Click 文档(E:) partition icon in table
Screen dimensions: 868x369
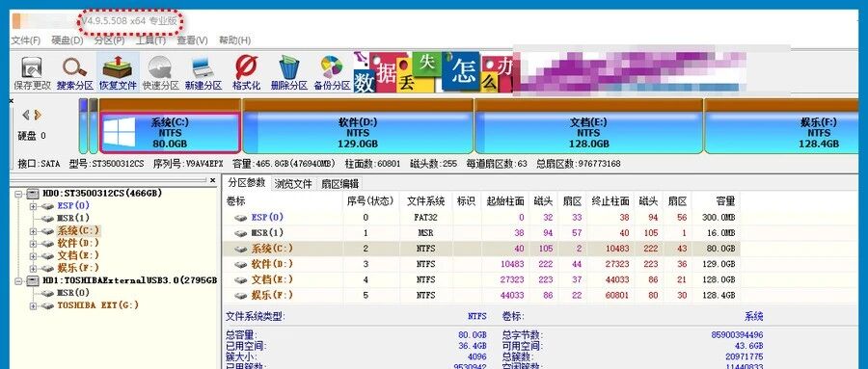click(240, 280)
